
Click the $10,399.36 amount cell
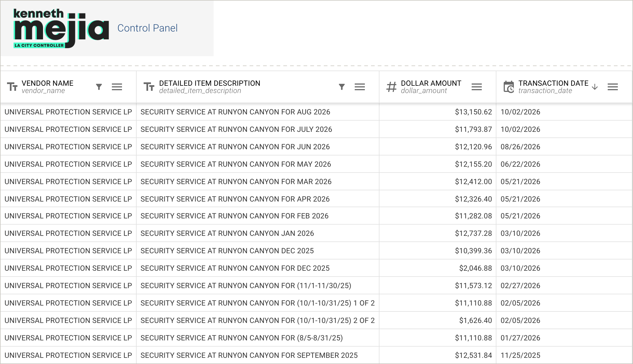[438, 251]
